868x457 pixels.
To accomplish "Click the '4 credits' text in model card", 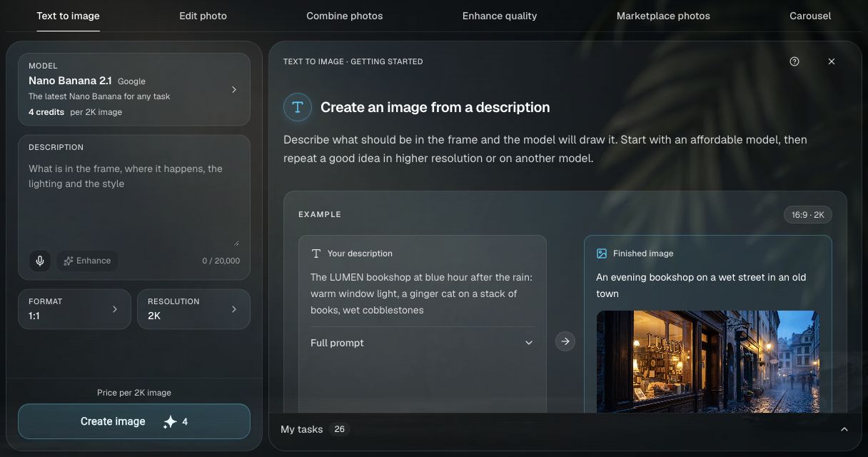I will tap(46, 112).
